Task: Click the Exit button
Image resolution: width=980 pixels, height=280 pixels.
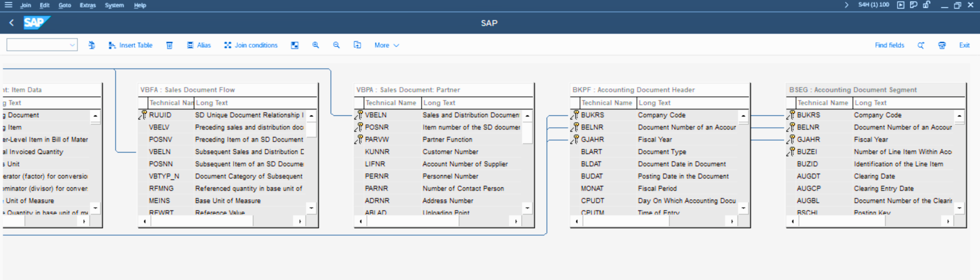Action: [964, 45]
